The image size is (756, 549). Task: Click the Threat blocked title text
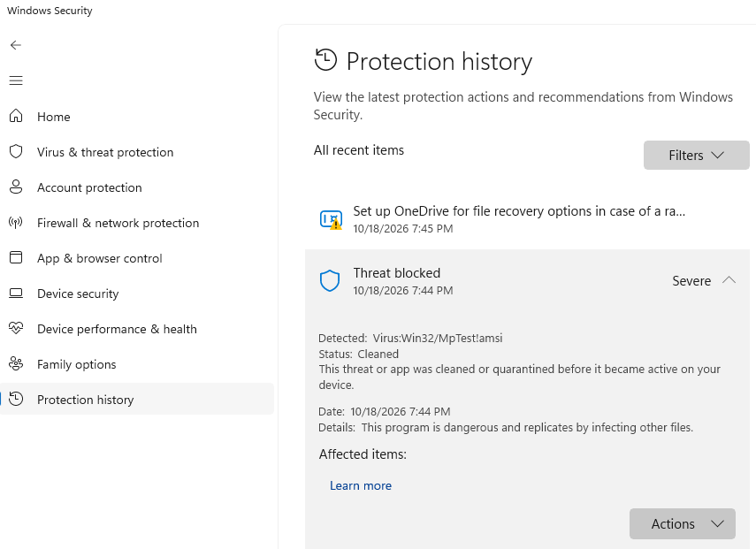pyautogui.click(x=397, y=273)
